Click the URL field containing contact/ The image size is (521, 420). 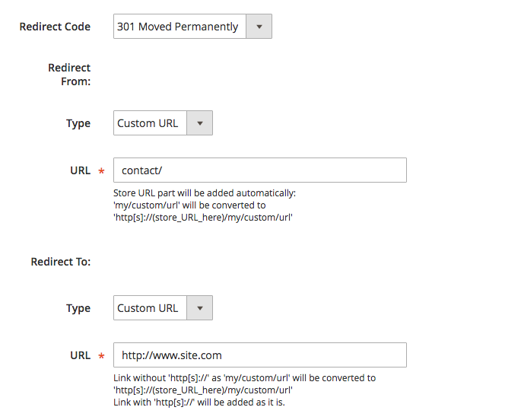259,170
